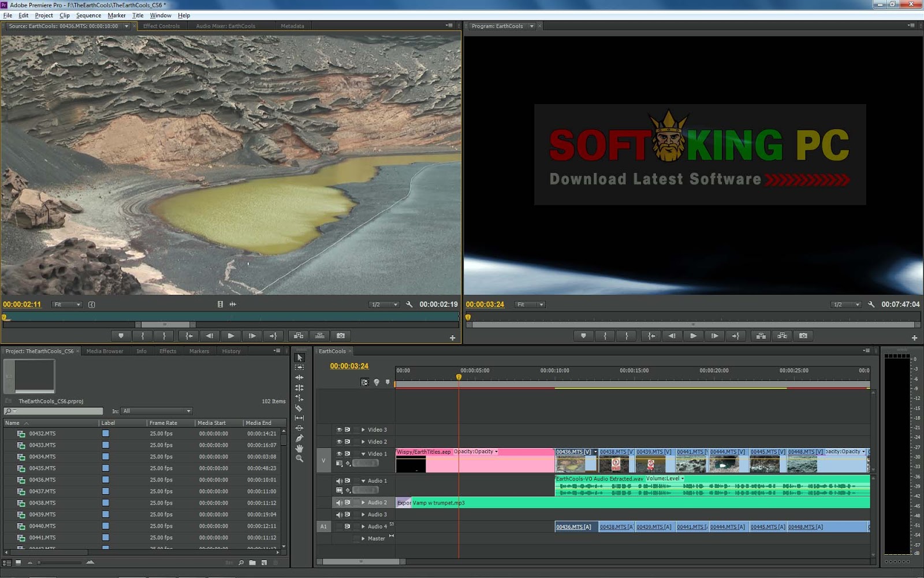This screenshot has width=924, height=578.
Task: Collapse the Audio 1 track
Action: [x=363, y=481]
